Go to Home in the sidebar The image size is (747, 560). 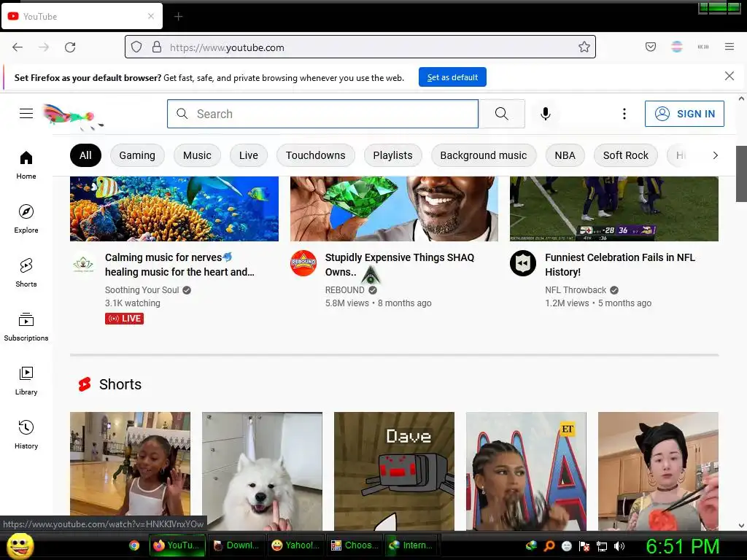26,165
